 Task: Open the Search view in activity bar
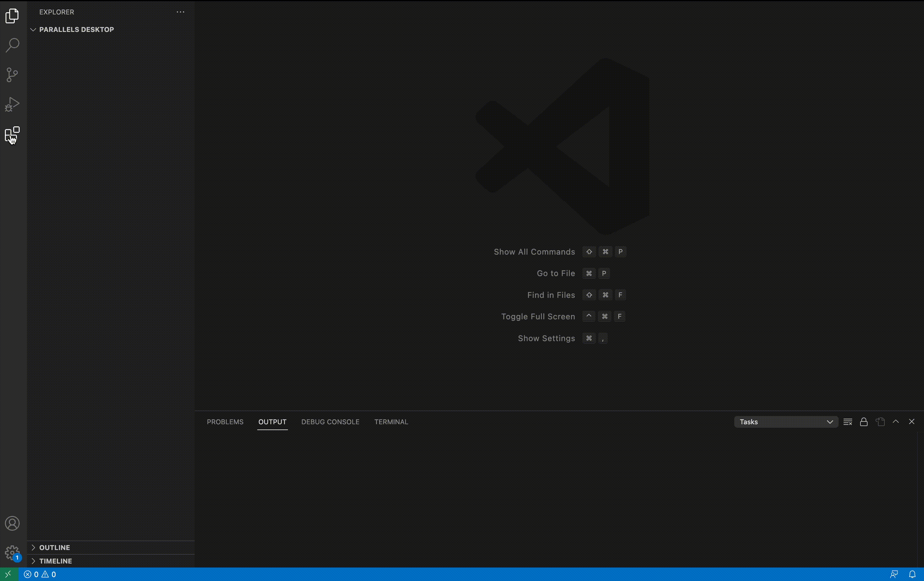click(x=12, y=45)
